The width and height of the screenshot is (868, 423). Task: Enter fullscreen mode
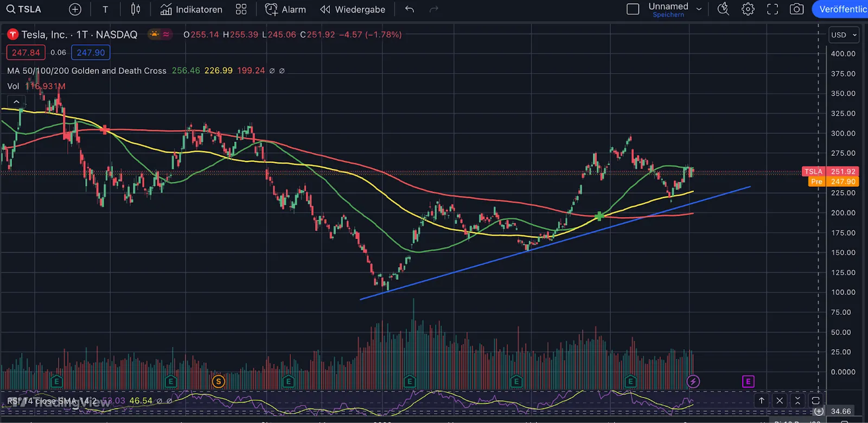click(x=773, y=9)
